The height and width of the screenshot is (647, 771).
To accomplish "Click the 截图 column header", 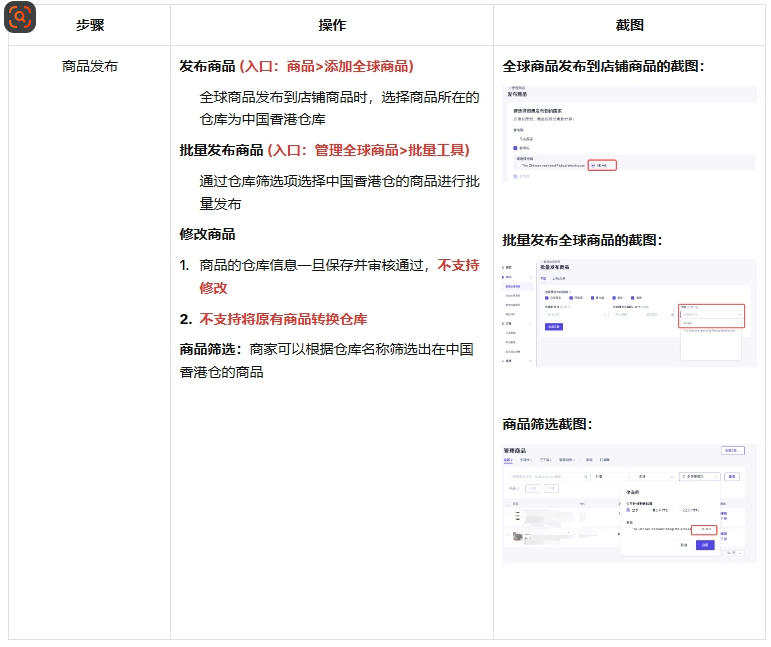I will [x=629, y=25].
